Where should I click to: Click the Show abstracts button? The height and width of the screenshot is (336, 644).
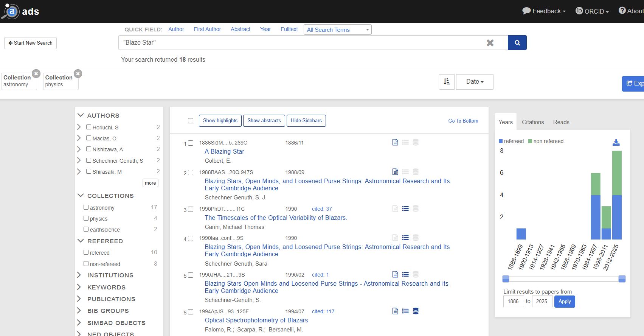coord(264,121)
